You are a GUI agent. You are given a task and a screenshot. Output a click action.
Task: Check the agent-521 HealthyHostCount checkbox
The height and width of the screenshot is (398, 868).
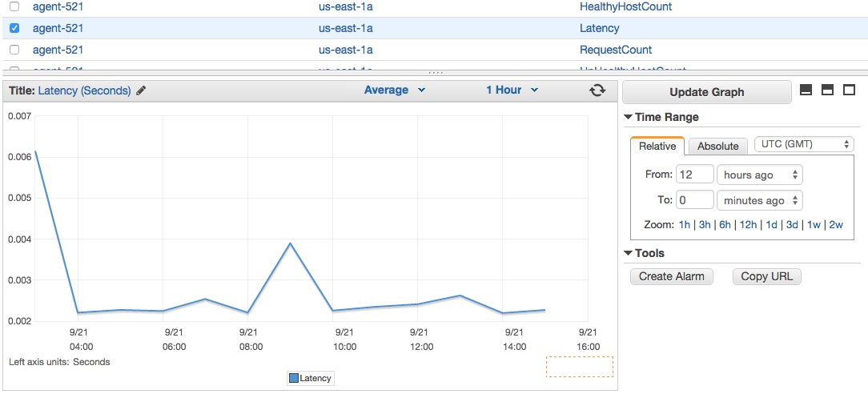click(15, 6)
